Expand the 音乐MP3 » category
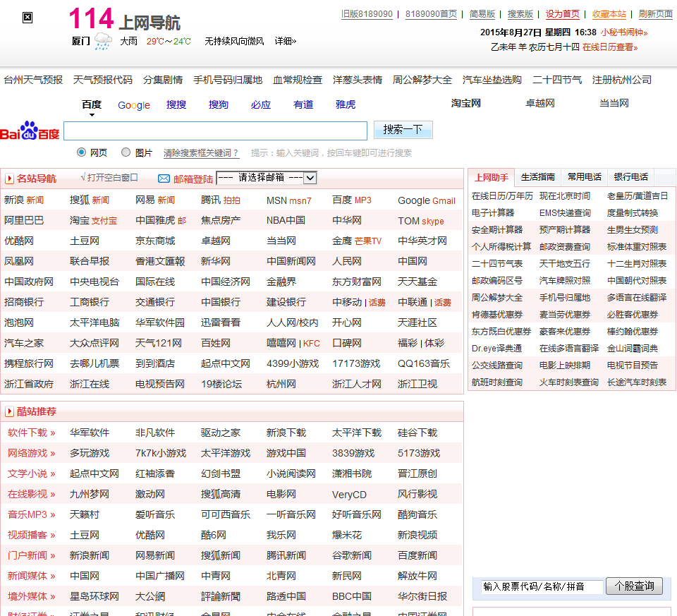 pyautogui.click(x=32, y=515)
